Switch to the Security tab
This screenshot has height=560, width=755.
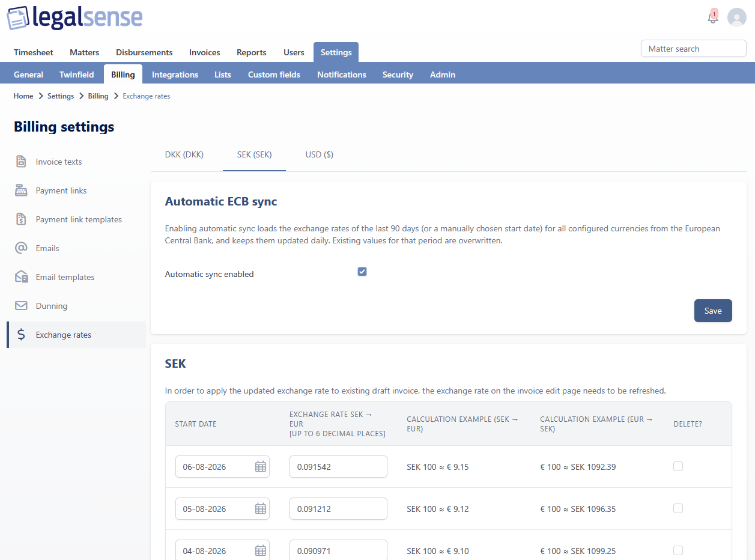coord(398,75)
